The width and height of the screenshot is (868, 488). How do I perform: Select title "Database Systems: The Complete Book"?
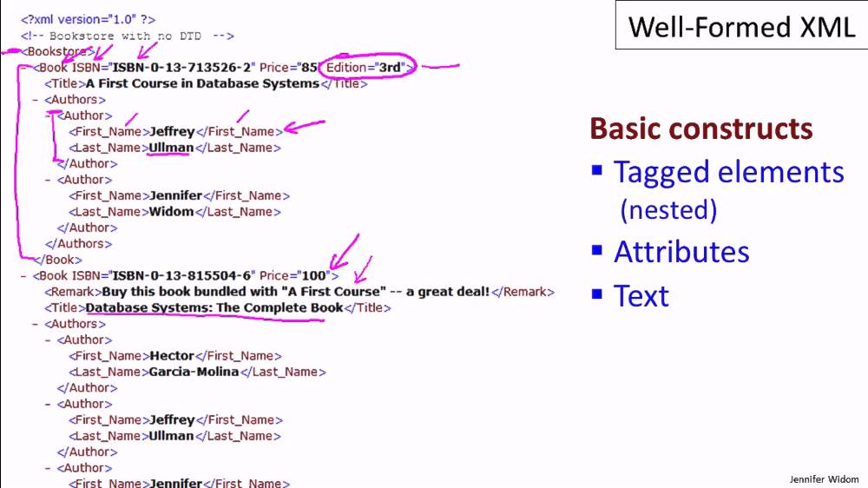pyautogui.click(x=214, y=308)
